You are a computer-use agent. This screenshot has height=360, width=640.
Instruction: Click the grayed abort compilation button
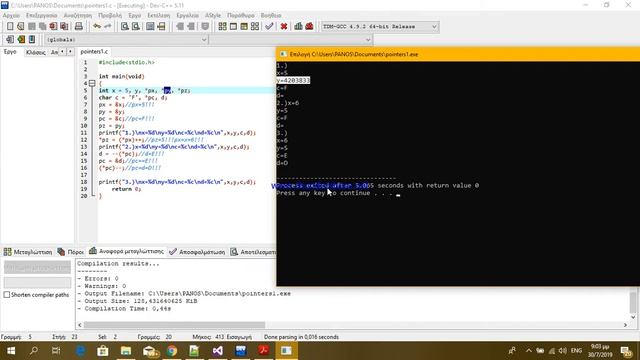point(37,267)
